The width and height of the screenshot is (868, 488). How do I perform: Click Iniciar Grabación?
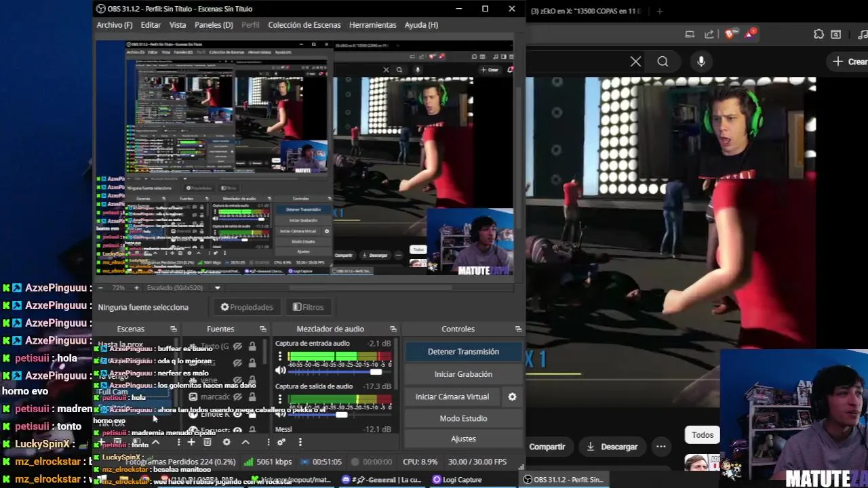click(x=463, y=374)
